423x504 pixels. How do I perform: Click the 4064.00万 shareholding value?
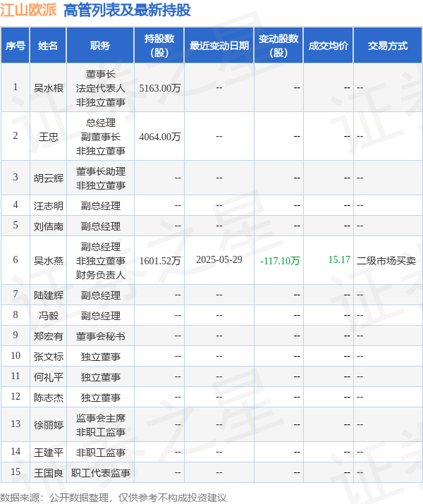pyautogui.click(x=160, y=137)
